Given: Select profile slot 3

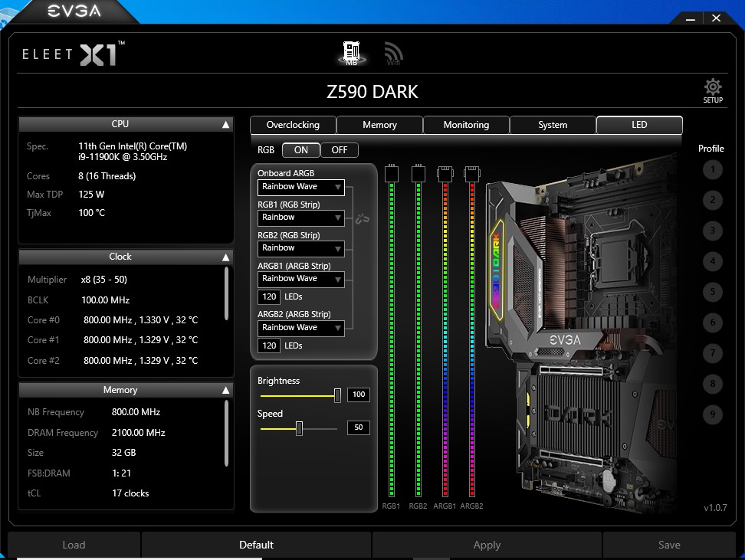Looking at the screenshot, I should click(712, 231).
